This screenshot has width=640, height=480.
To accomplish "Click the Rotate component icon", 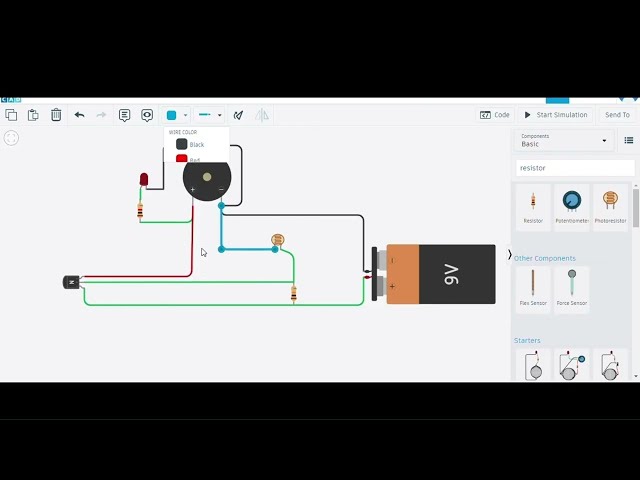I will pyautogui.click(x=238, y=116).
